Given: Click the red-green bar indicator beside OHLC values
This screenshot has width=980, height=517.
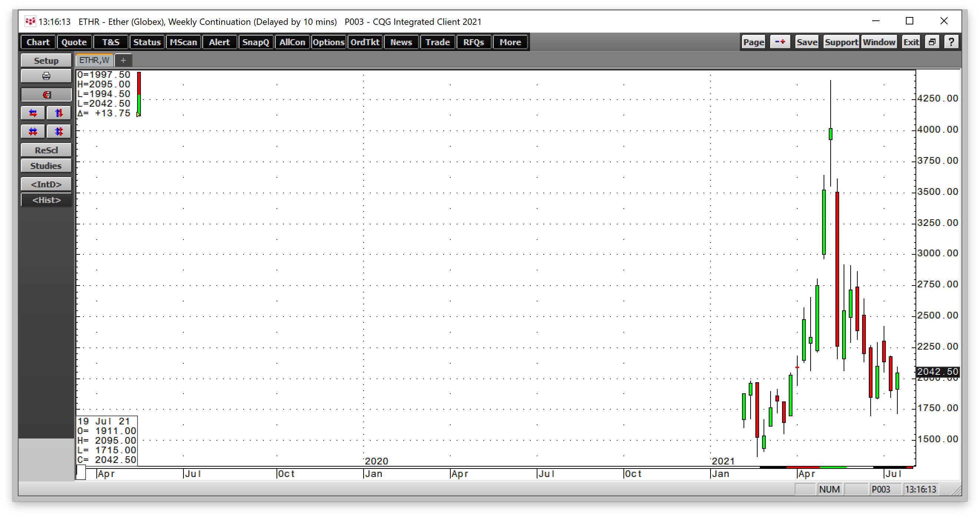Looking at the screenshot, I should [139, 94].
